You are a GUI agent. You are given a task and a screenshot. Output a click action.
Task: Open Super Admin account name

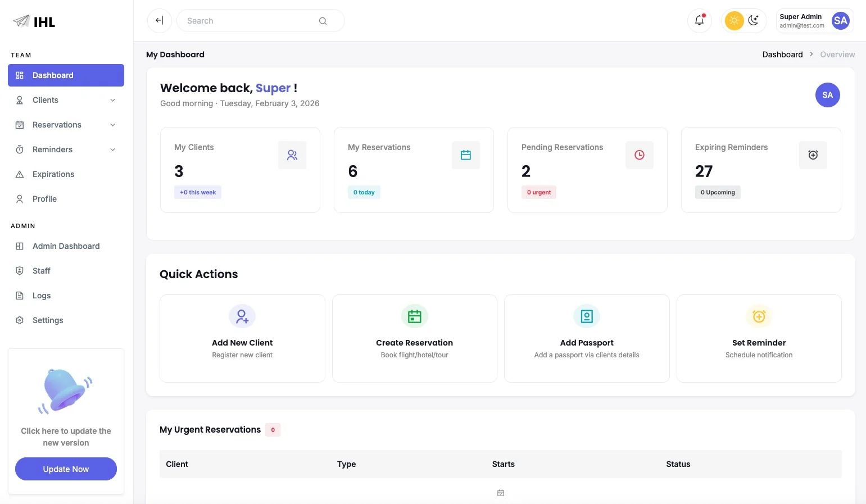pyautogui.click(x=801, y=17)
